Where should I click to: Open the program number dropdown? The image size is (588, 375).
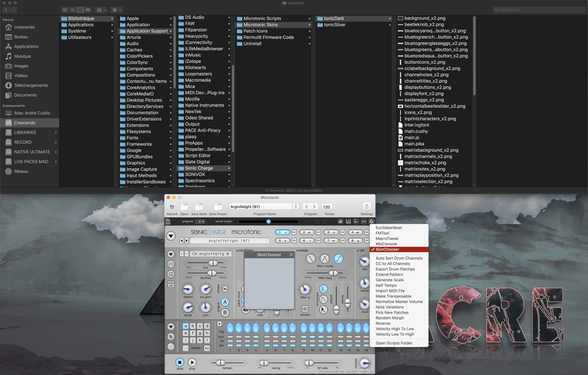pos(198,221)
